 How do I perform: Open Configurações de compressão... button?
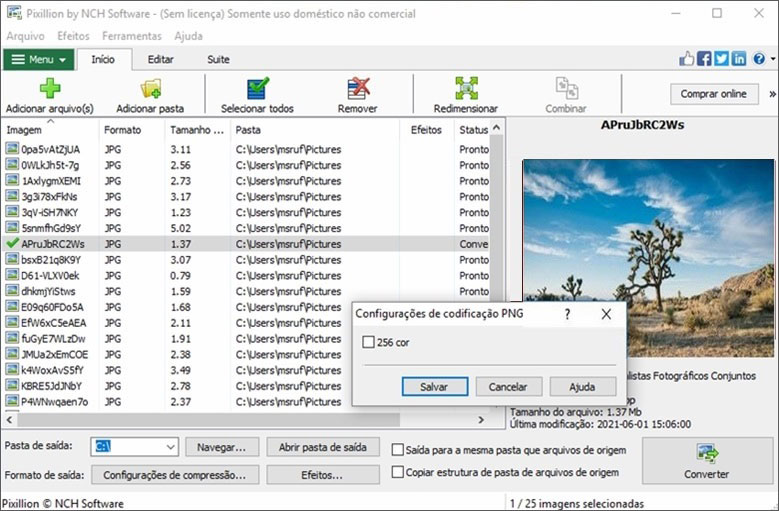[x=175, y=475]
